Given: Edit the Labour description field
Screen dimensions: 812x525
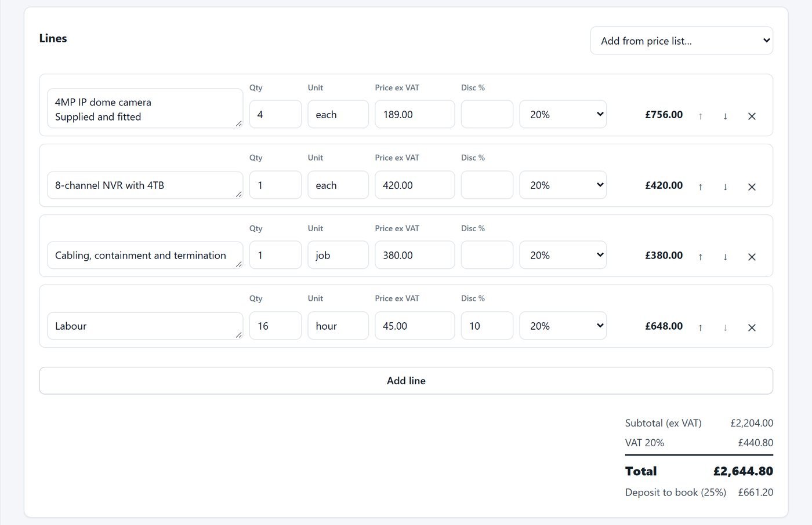Looking at the screenshot, I should point(145,326).
